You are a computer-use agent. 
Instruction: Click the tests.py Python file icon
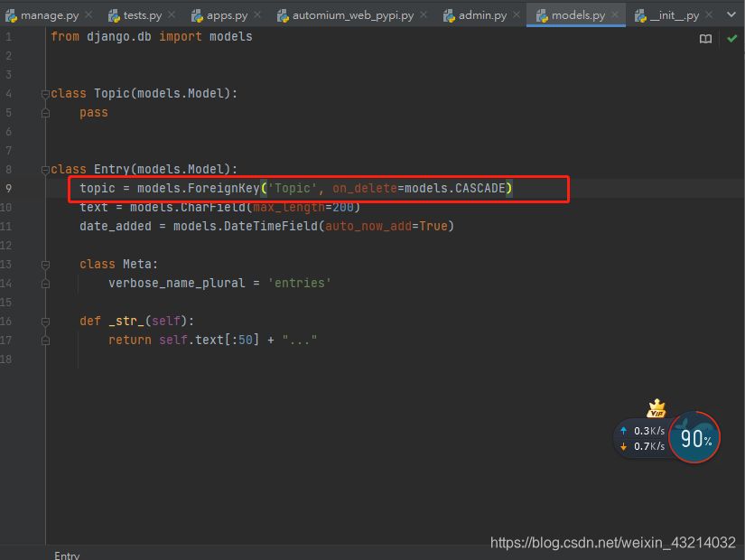(x=114, y=15)
